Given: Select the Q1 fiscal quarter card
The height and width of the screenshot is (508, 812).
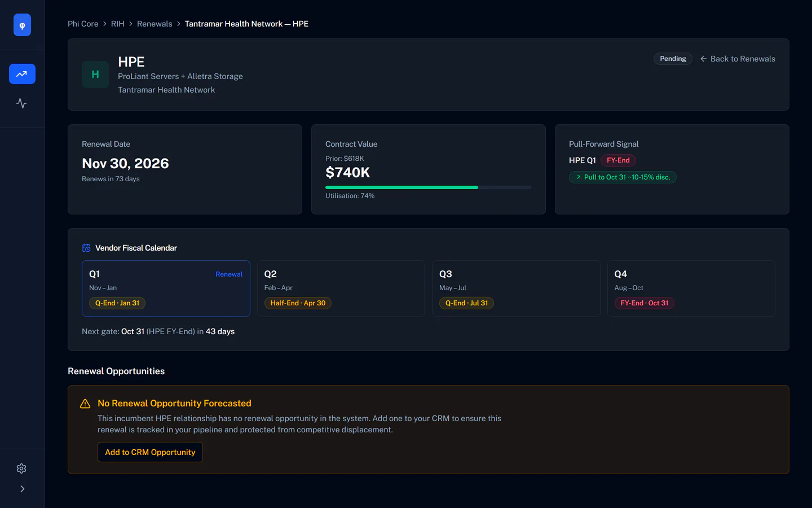Looking at the screenshot, I should [x=166, y=288].
